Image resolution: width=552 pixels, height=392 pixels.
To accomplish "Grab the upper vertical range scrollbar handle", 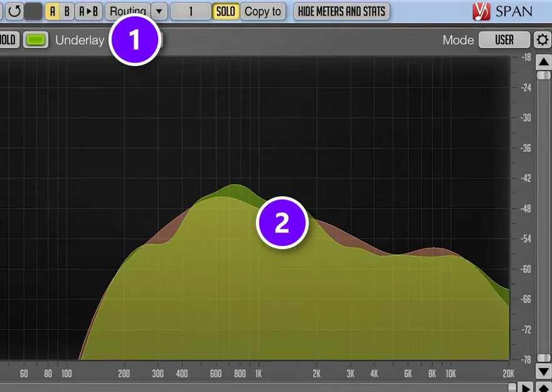I will (x=544, y=75).
